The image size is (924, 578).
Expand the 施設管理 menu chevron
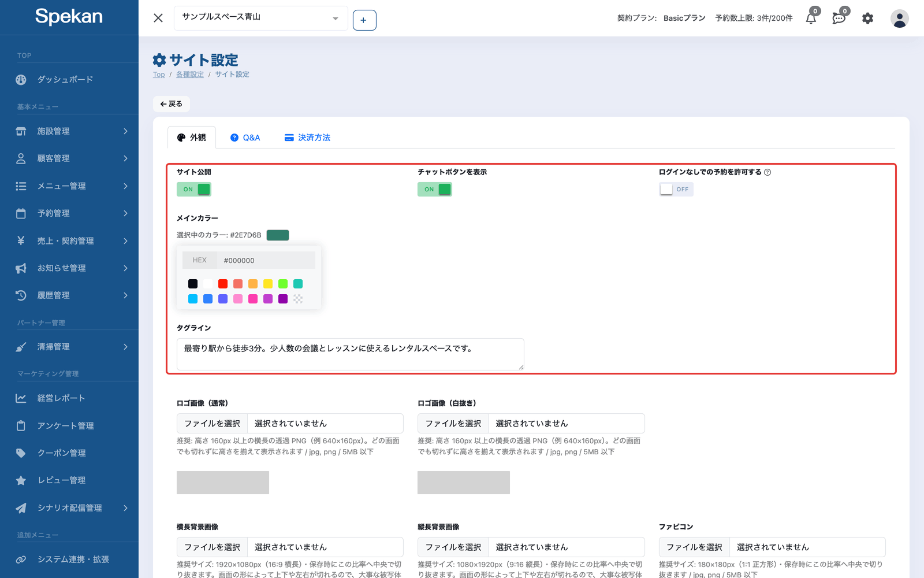pos(125,131)
